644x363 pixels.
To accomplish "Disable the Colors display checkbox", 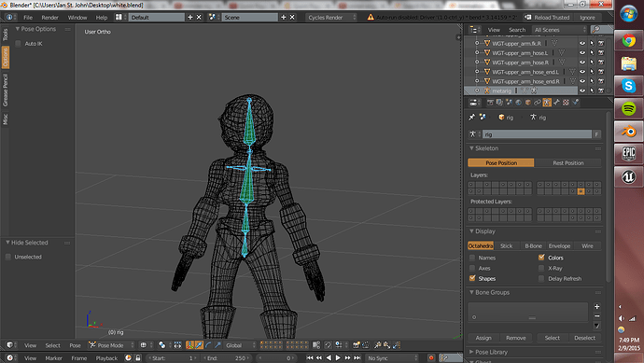I will [x=541, y=258].
